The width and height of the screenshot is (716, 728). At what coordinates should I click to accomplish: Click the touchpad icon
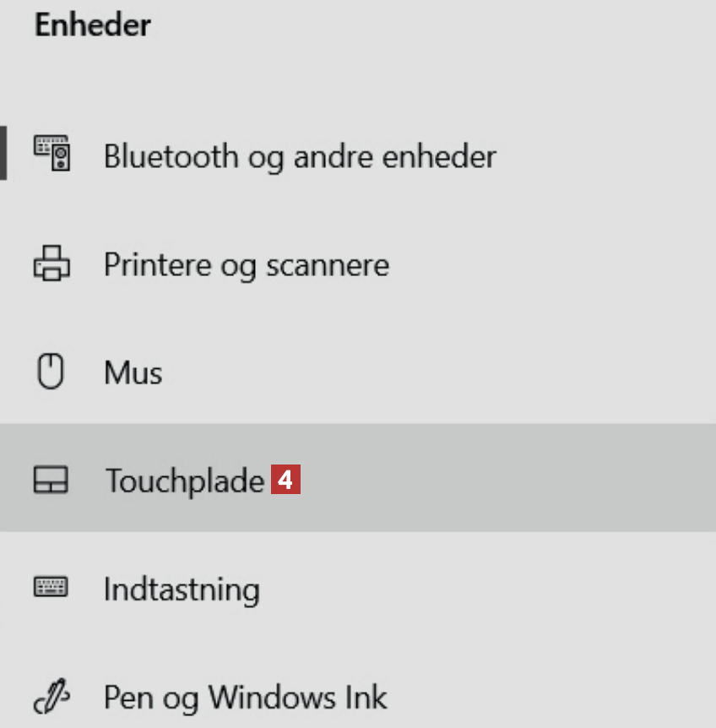51,481
